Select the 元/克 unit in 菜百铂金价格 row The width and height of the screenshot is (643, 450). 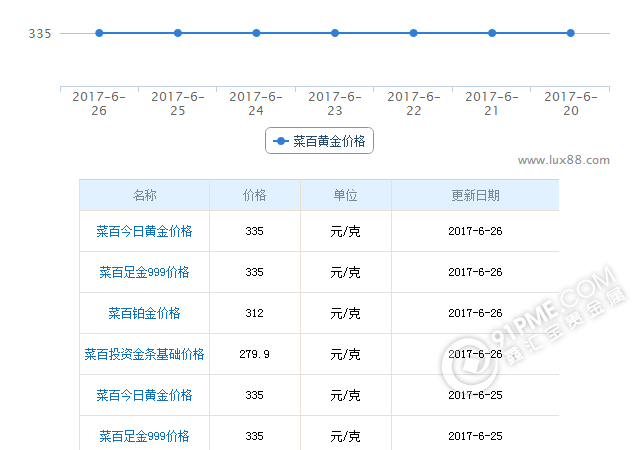click(345, 313)
